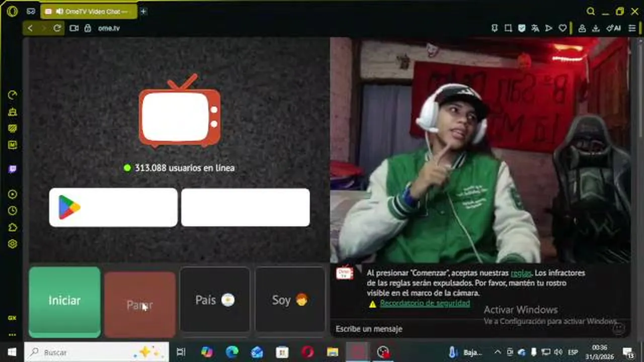644x362 pixels.
Task: Open File Explorer from taskbar
Action: pos(333,352)
